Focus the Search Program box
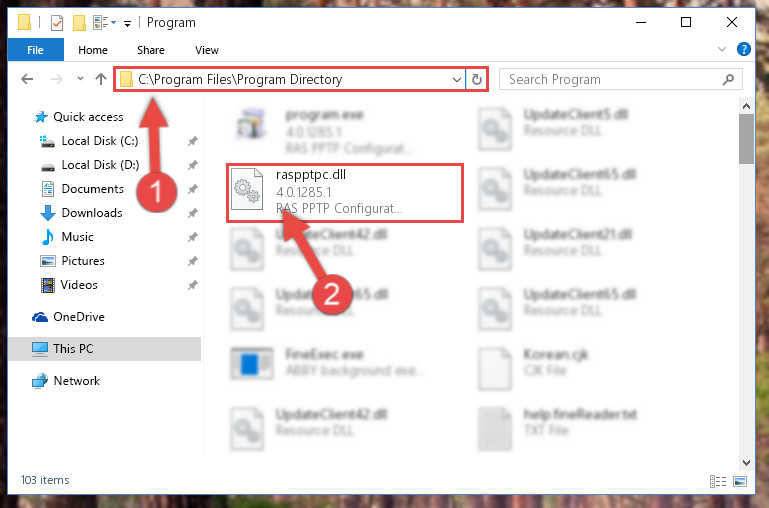 [615, 79]
